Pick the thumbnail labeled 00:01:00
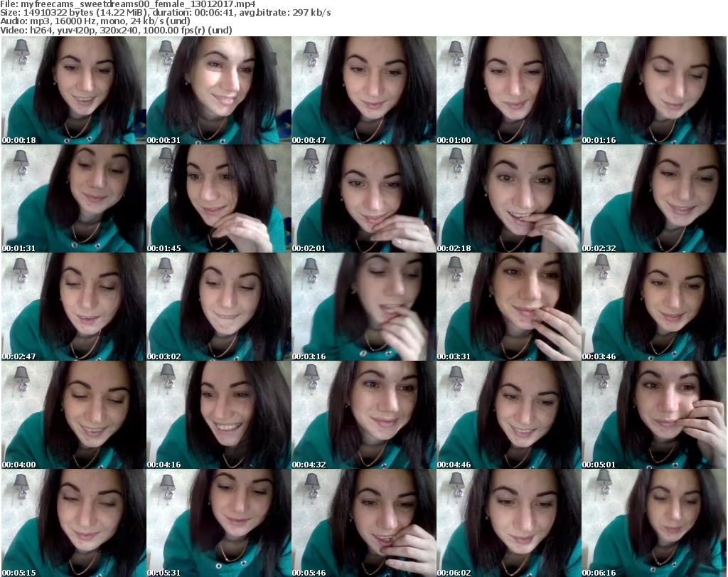 (x=509, y=90)
